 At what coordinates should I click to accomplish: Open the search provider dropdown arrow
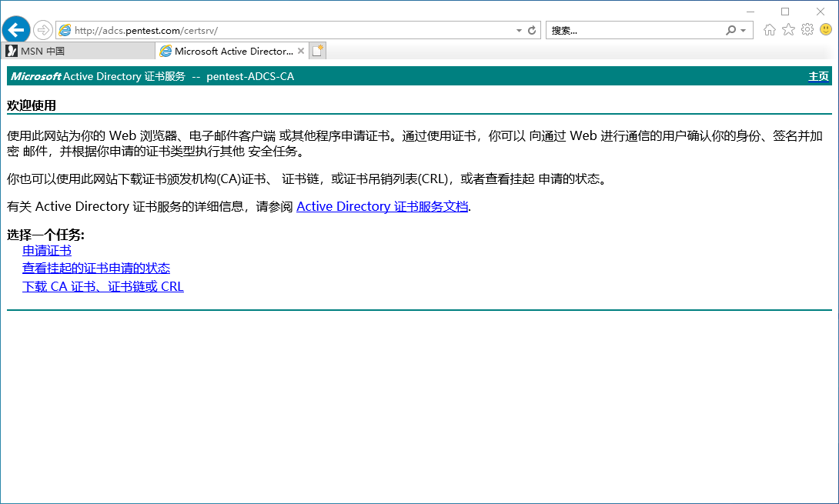coord(744,31)
